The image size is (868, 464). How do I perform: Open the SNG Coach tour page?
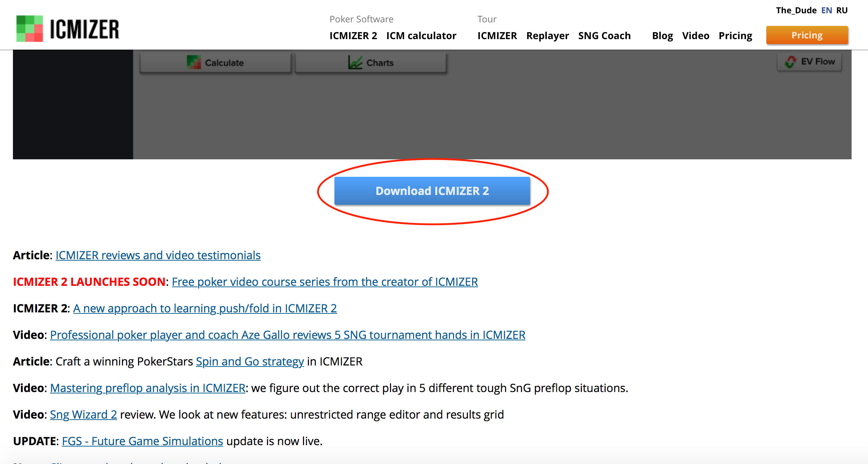click(604, 36)
